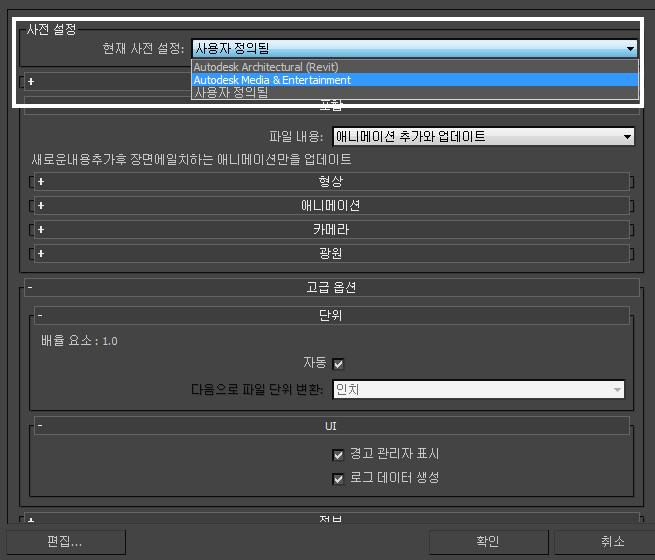Screen dimensions: 655x560
Task: Collapse the 고급 옵션 rollout
Action: (332, 287)
